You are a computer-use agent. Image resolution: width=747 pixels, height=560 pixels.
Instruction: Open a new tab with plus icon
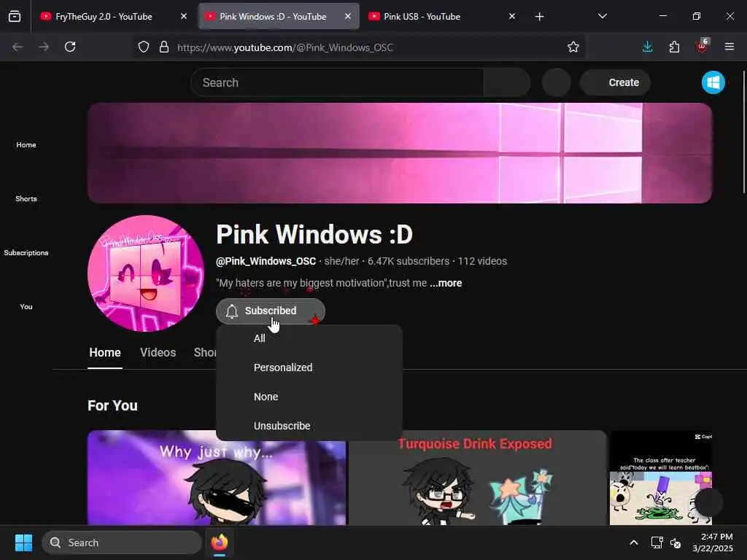(539, 17)
